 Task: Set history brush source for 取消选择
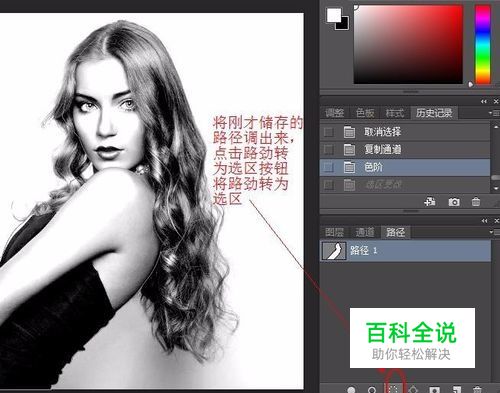(329, 132)
